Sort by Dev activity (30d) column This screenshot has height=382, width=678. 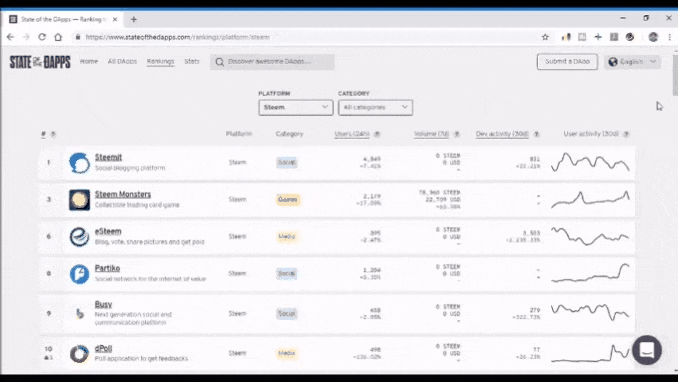coord(502,134)
